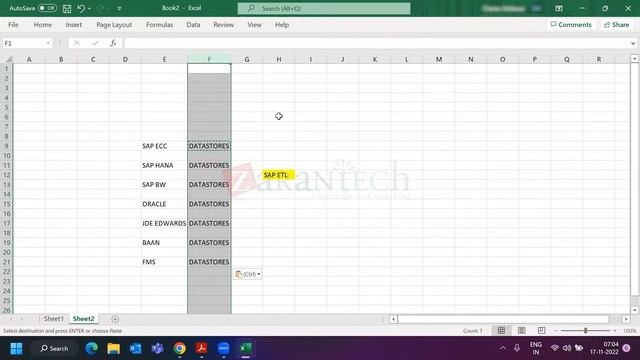
Task: Click the yellow SAP ETL cell
Action: tap(278, 175)
